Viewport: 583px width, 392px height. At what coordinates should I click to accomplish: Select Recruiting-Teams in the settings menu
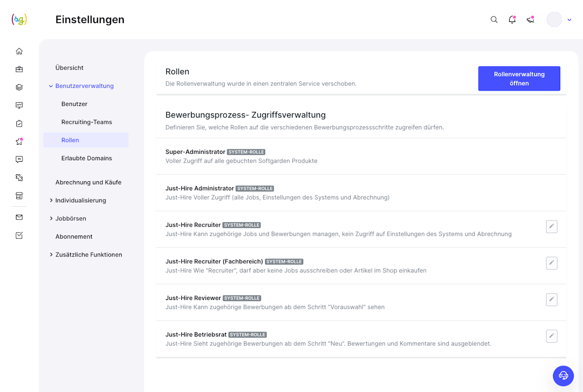(x=87, y=122)
